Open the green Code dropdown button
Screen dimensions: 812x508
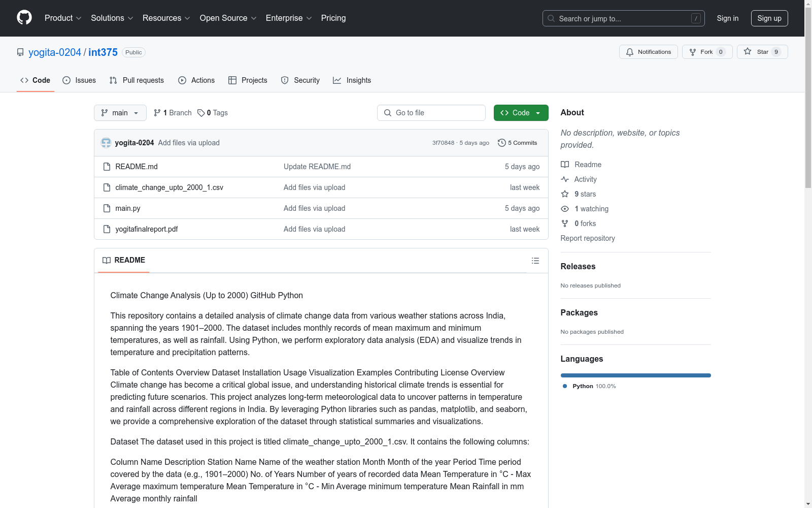pyautogui.click(x=521, y=113)
